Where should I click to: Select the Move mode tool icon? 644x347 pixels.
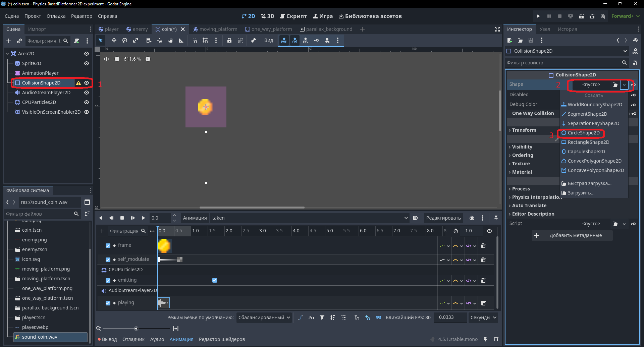click(114, 40)
